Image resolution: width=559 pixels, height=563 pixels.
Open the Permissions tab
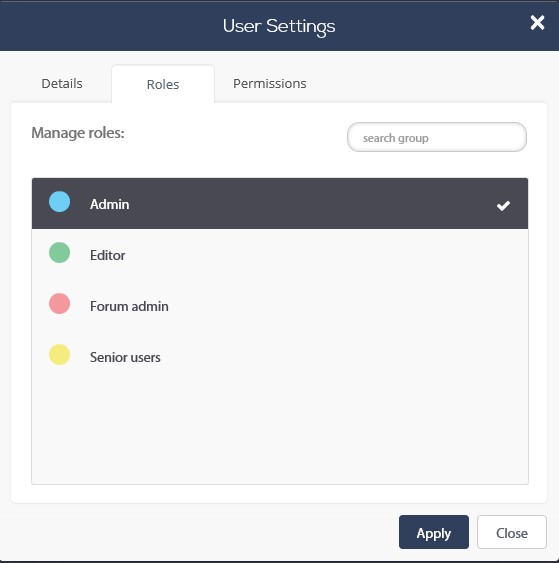tap(270, 84)
